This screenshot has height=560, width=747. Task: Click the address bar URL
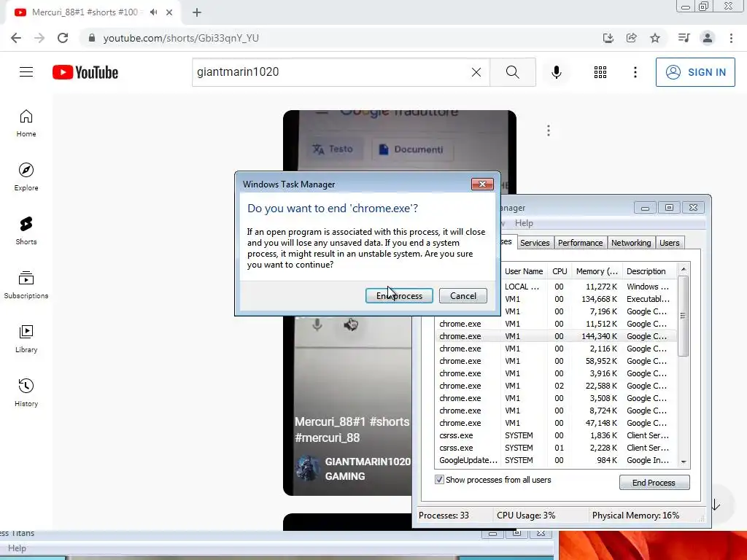tap(181, 38)
